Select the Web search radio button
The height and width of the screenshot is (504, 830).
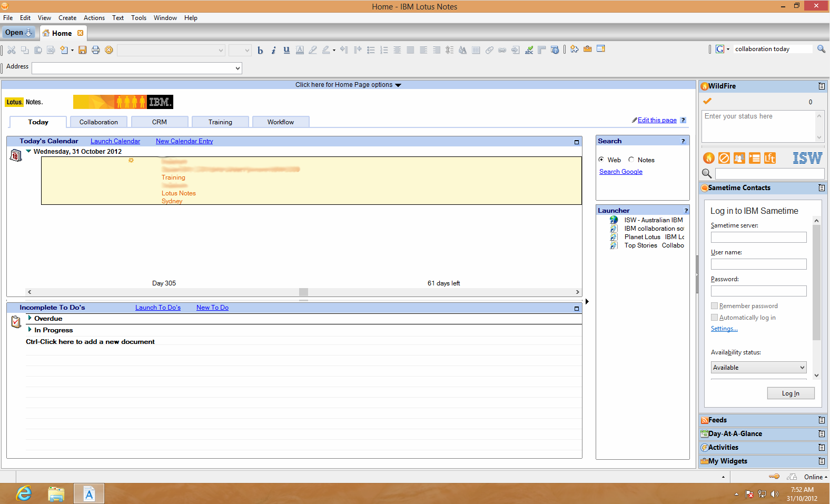(601, 160)
